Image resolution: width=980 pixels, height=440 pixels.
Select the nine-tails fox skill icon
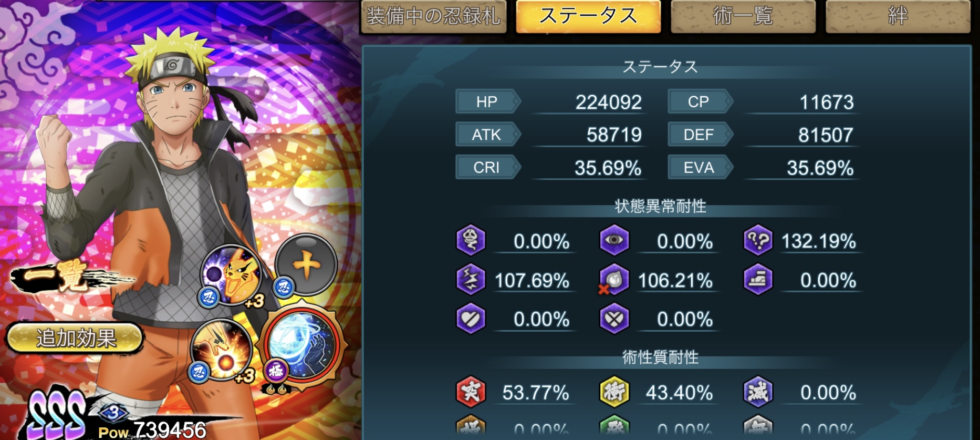(232, 275)
